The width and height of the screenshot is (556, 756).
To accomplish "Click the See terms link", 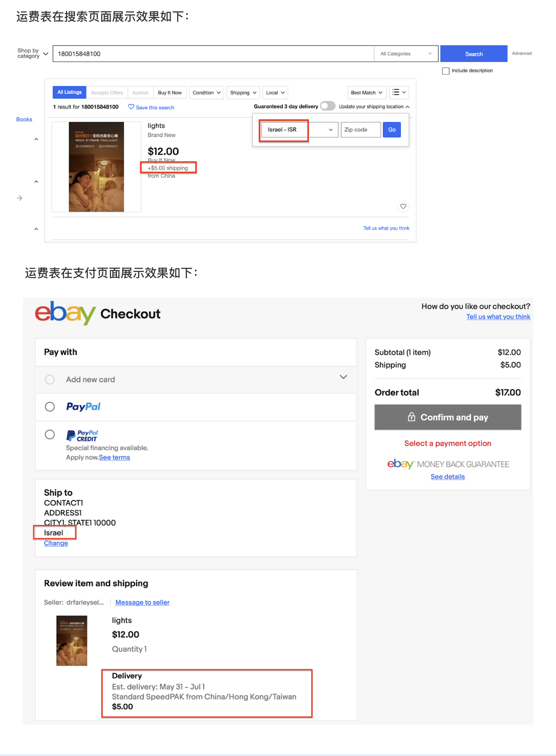I will click(x=114, y=457).
